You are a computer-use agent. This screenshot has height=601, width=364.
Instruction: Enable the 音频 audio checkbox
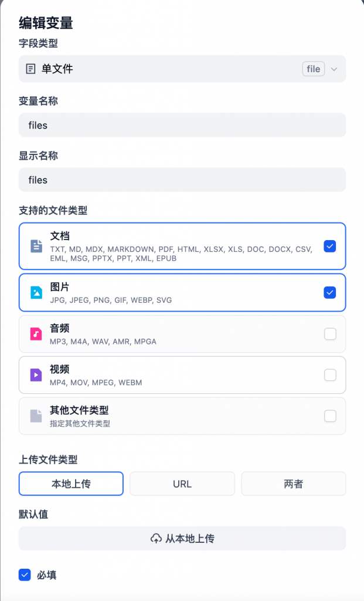click(x=330, y=334)
